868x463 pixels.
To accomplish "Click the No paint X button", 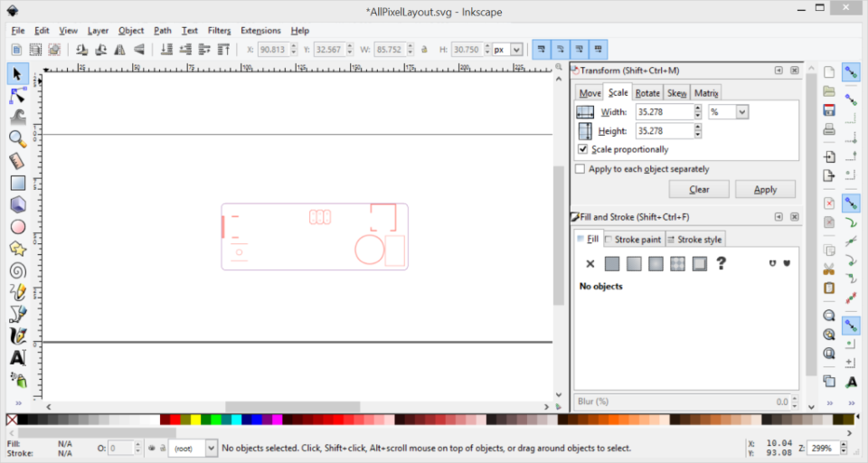I will [x=590, y=264].
